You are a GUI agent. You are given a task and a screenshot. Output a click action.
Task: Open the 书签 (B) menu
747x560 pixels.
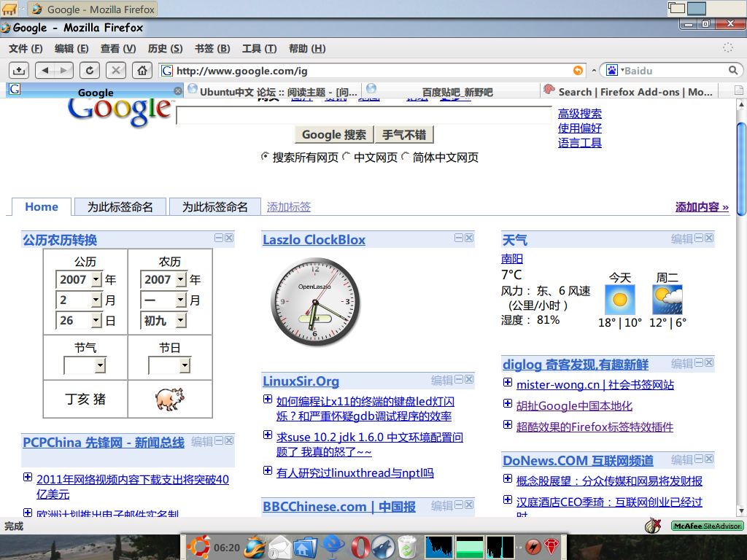click(x=212, y=49)
